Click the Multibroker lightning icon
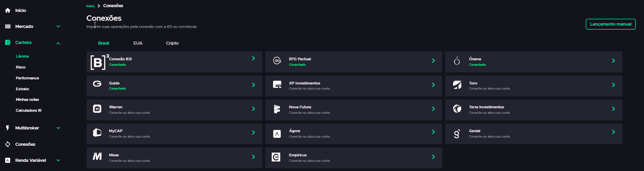Screen dimensions: 644x171 [8, 128]
